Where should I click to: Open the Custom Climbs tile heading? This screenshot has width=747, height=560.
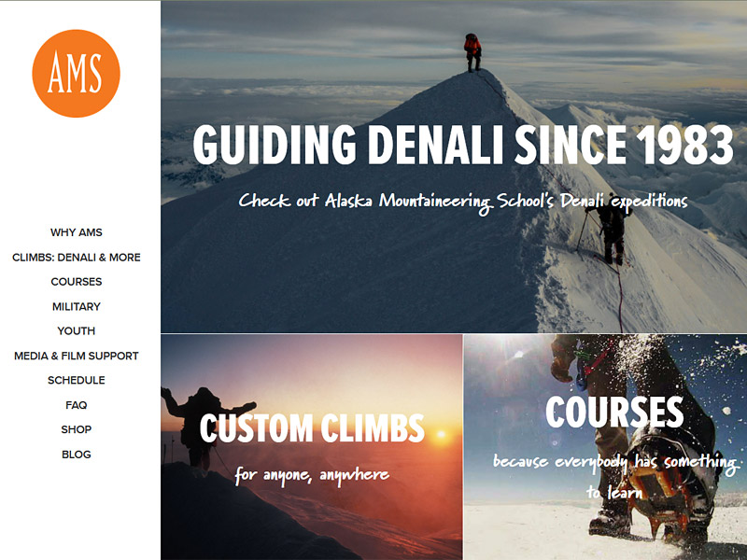(312, 428)
